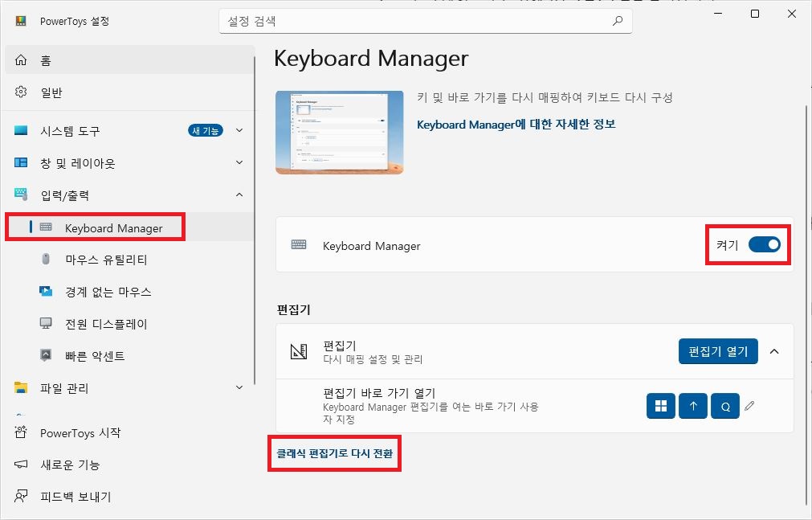The image size is (812, 520).
Task: Maximize the PowerToys window
Action: tap(755, 14)
